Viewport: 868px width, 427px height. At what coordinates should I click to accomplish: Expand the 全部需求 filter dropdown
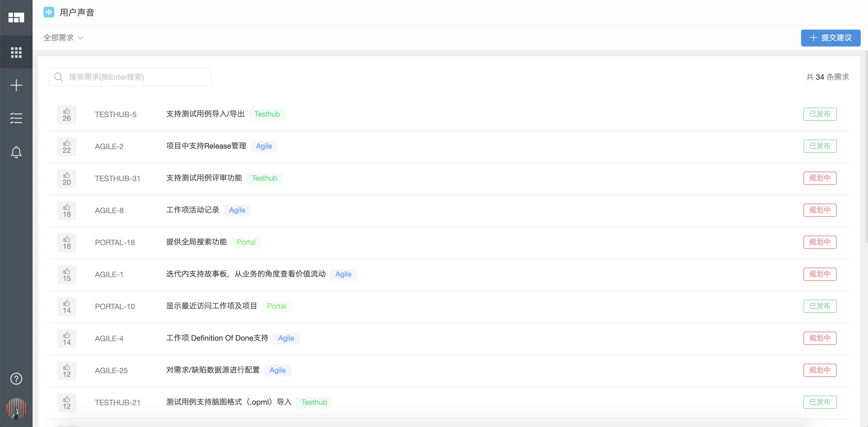[63, 38]
